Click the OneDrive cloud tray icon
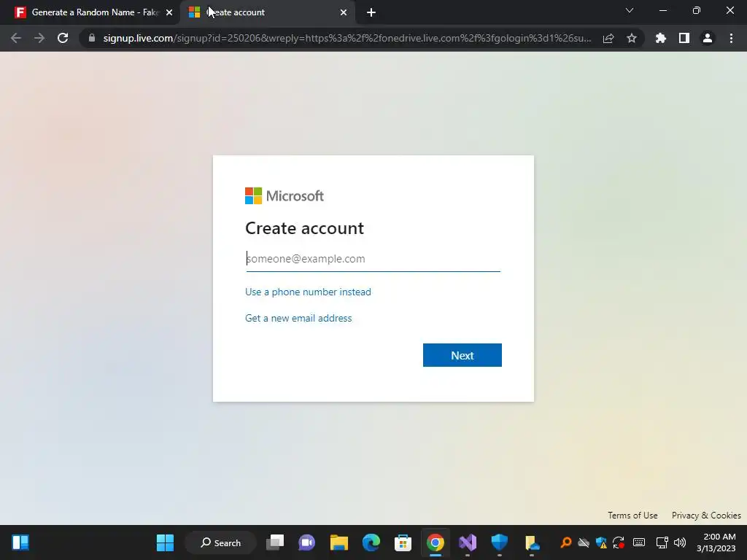This screenshot has height=560, width=747. (584, 542)
